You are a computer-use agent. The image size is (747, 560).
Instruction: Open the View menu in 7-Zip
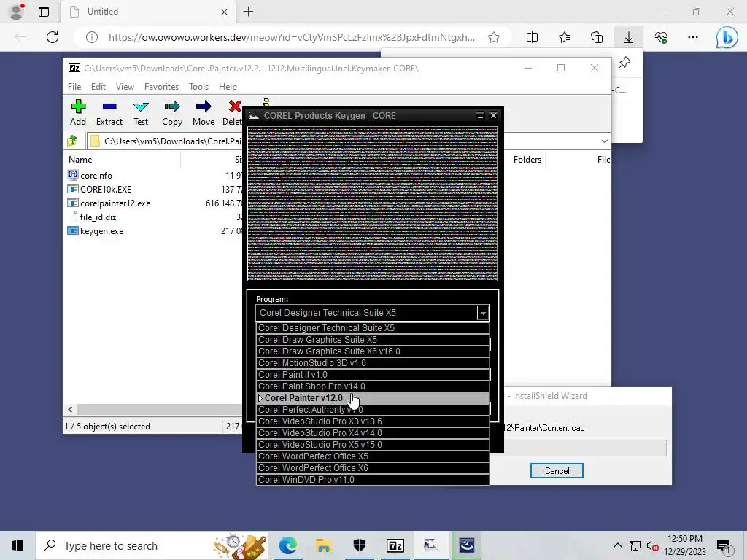125,87
